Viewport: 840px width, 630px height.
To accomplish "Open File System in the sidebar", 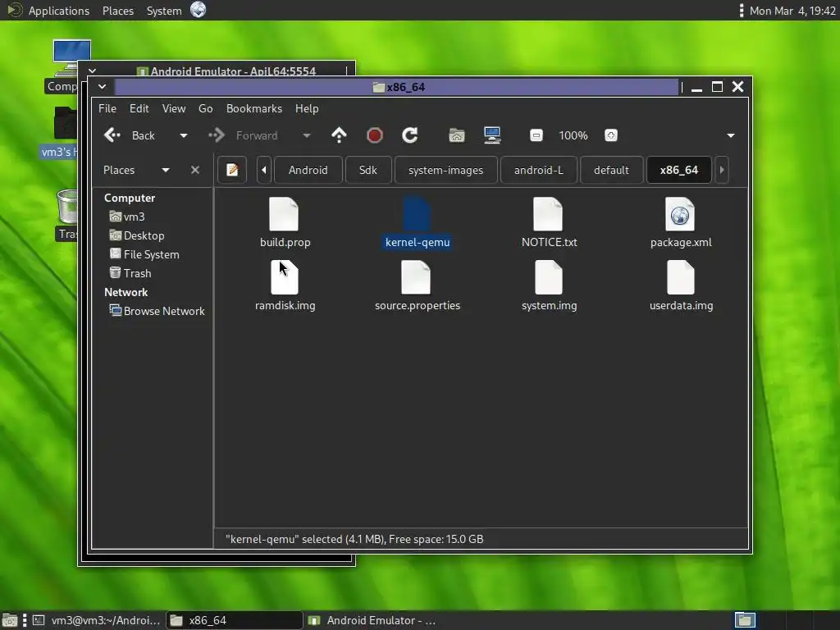I will [x=144, y=254].
